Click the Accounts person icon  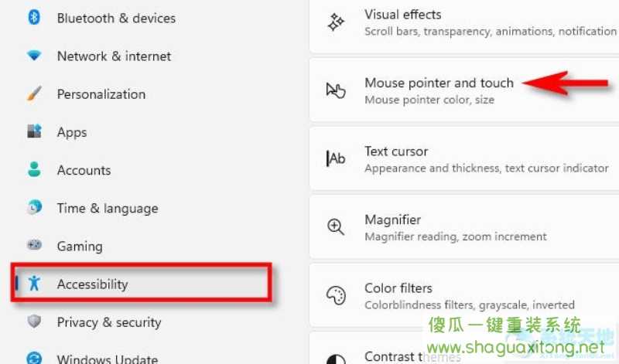click(34, 169)
